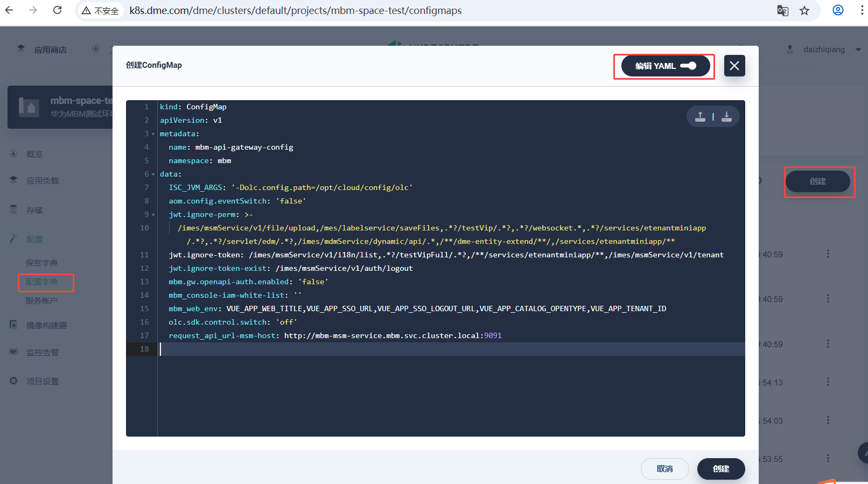Close the 创建ConfigMap dialog with X
The height and width of the screenshot is (484, 868).
click(x=734, y=66)
